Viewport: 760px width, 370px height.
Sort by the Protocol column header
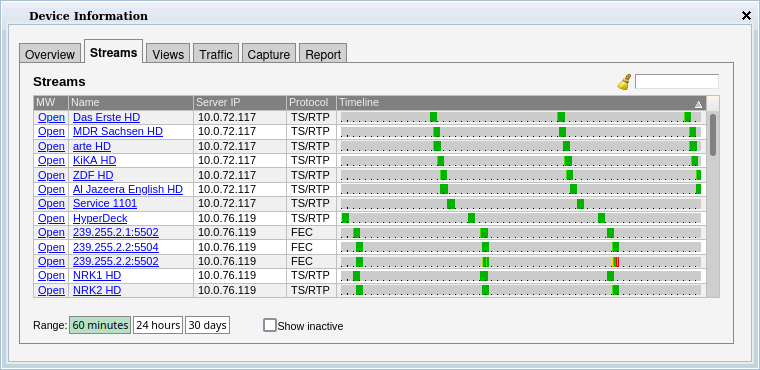pyautogui.click(x=311, y=103)
